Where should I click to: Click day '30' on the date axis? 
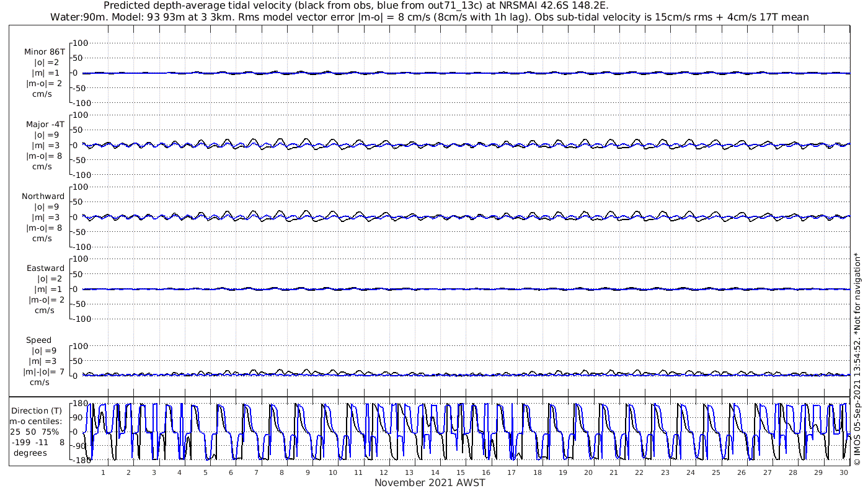[x=844, y=472]
